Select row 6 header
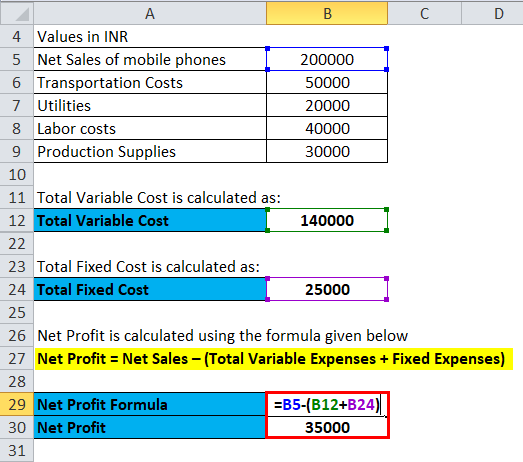The image size is (523, 462). click(x=17, y=82)
